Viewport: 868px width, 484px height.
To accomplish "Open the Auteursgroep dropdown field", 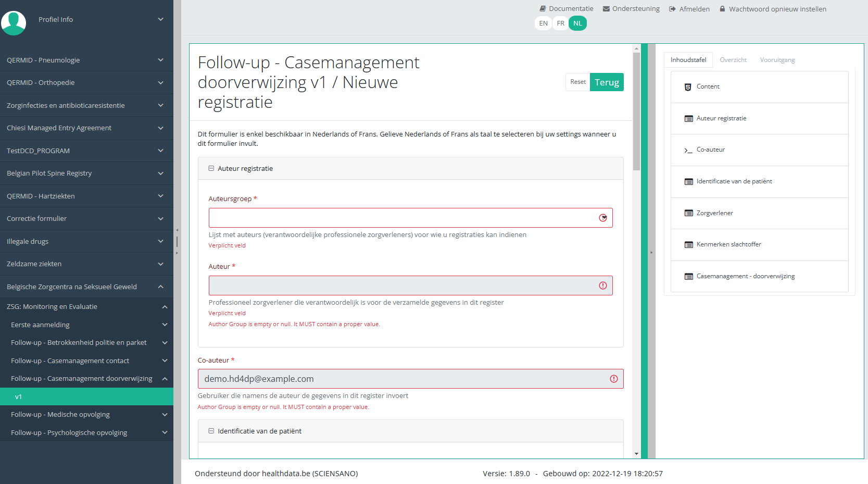I will (410, 218).
